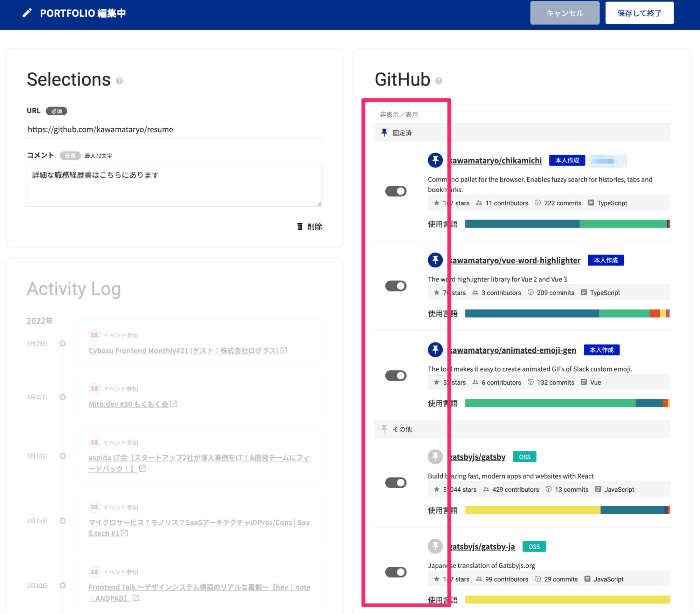Viewport: 700px width, 614px height.
Task: Click the help icon next to the GitHub heading
Action: pyautogui.click(x=439, y=81)
